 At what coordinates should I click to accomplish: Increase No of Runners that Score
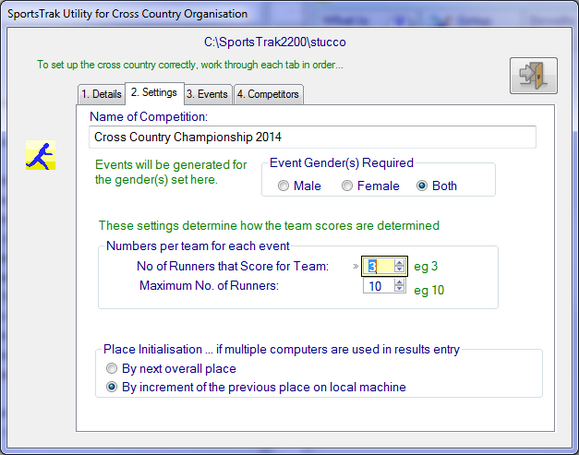[x=399, y=263]
